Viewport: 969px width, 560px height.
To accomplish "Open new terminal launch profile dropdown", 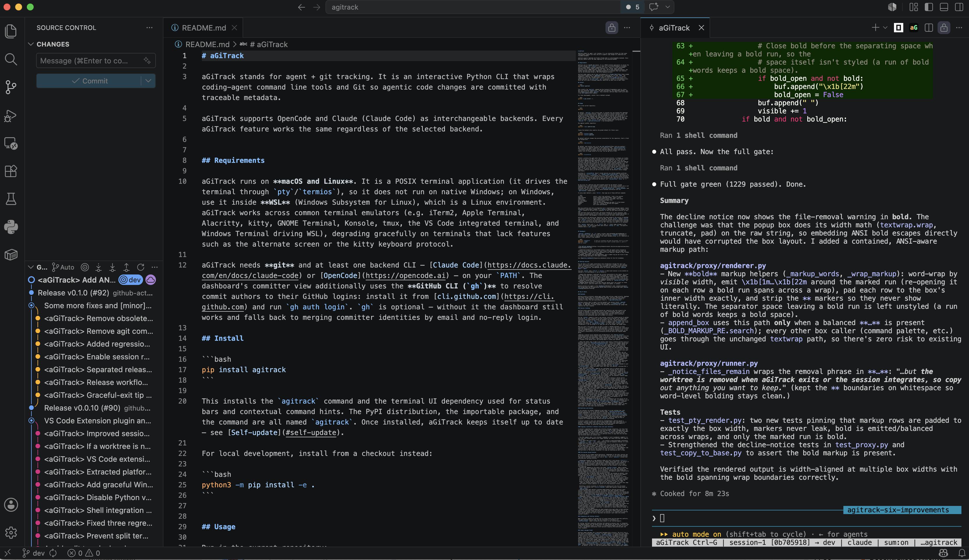I will tap(885, 28).
